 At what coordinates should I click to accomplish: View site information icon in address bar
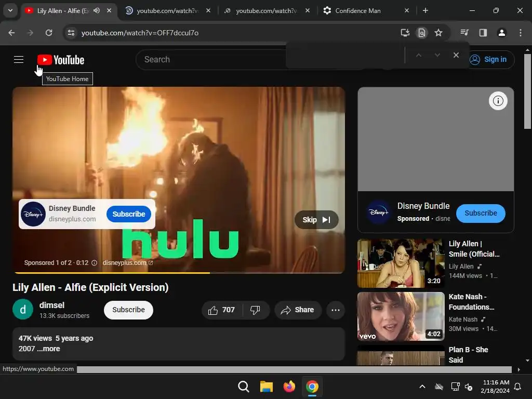[x=71, y=33]
